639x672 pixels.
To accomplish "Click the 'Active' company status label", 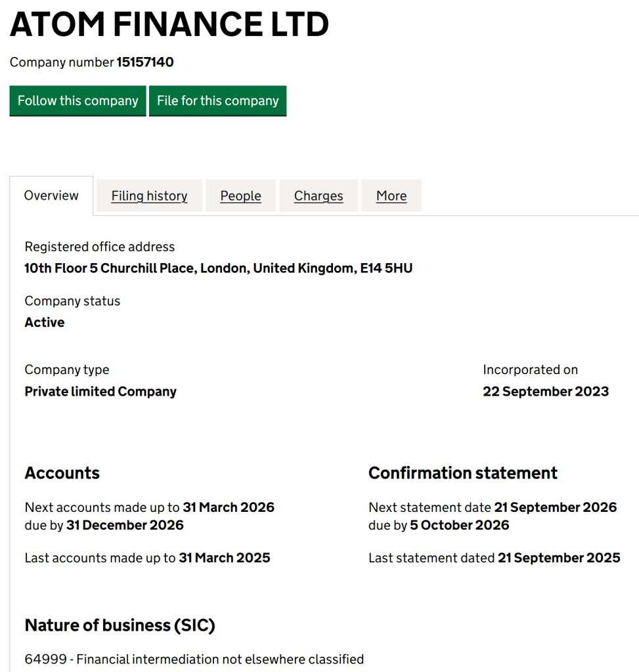I will tap(44, 322).
